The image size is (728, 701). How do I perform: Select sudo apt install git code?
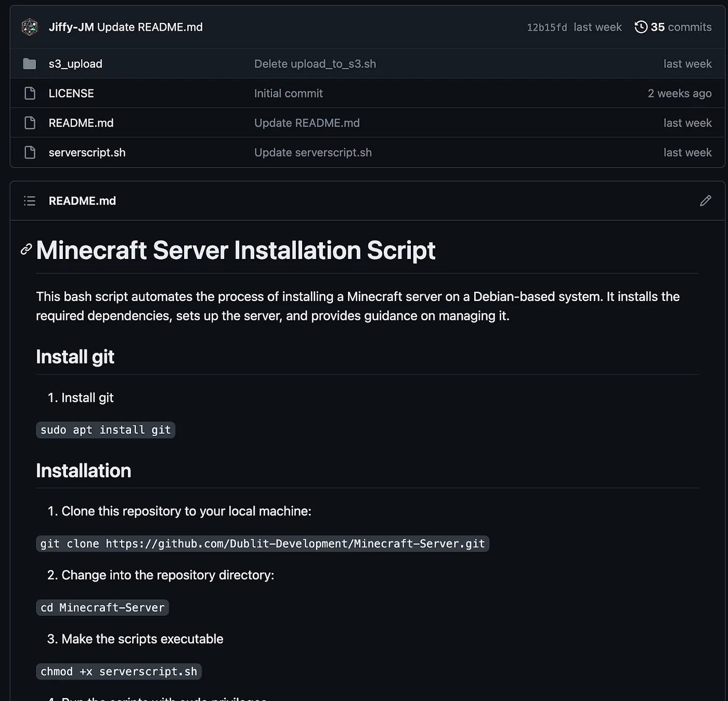pos(106,430)
